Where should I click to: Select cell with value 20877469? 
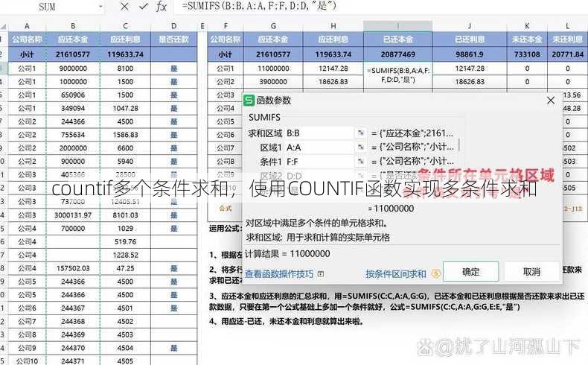(x=398, y=54)
